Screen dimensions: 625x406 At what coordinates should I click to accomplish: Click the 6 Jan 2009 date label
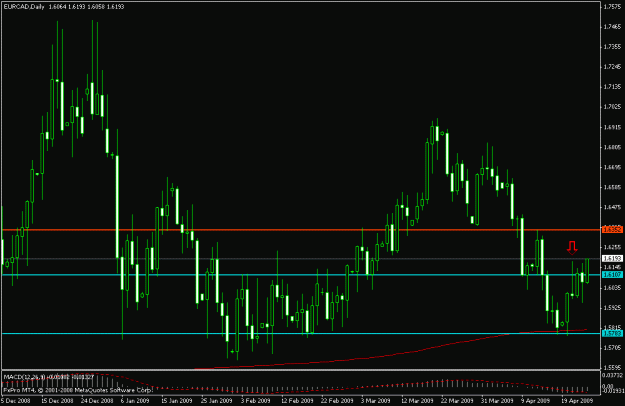(x=135, y=400)
